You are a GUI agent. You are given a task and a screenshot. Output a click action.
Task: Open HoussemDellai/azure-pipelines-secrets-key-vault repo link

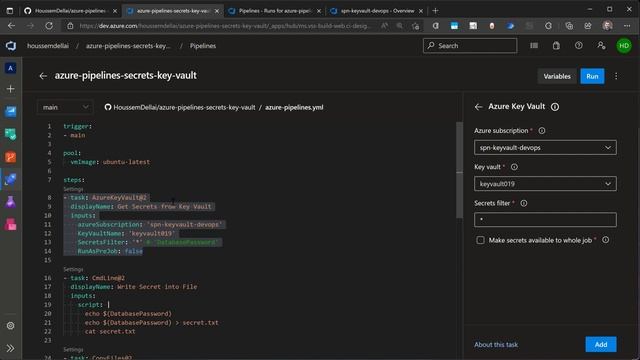pos(184,107)
